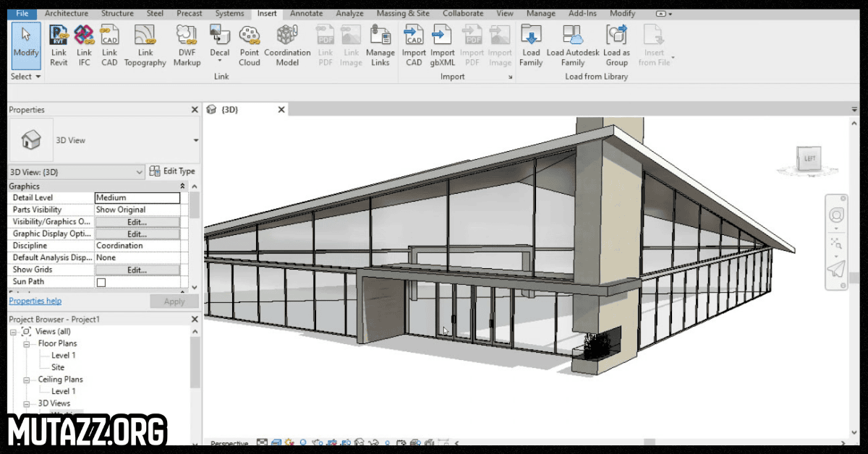
Task: Open the Point Cloud tool
Action: tap(250, 35)
